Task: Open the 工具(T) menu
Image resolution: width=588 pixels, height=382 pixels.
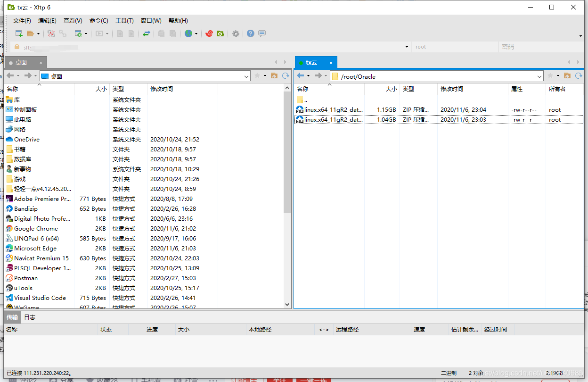Action: [124, 21]
